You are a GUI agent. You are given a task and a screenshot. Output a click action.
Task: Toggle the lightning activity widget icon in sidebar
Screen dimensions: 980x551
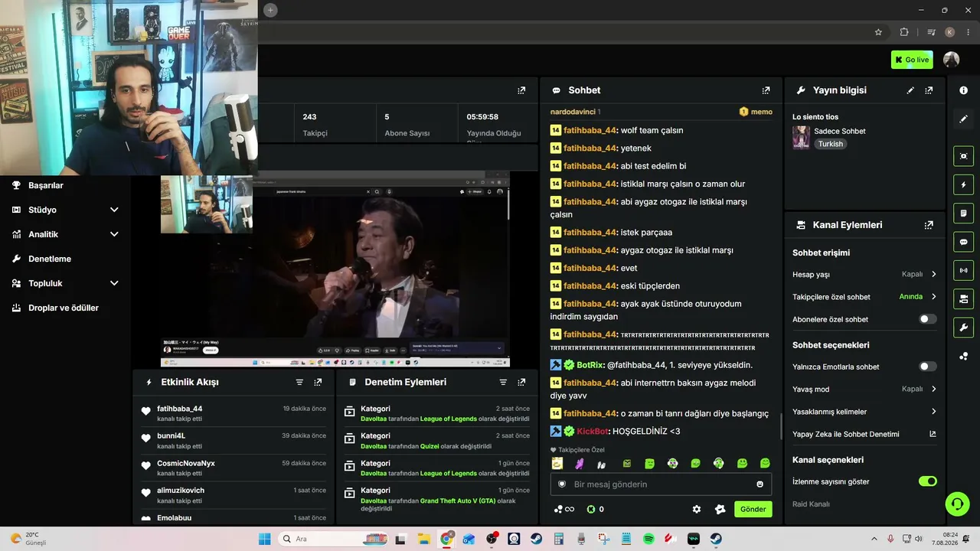point(963,184)
